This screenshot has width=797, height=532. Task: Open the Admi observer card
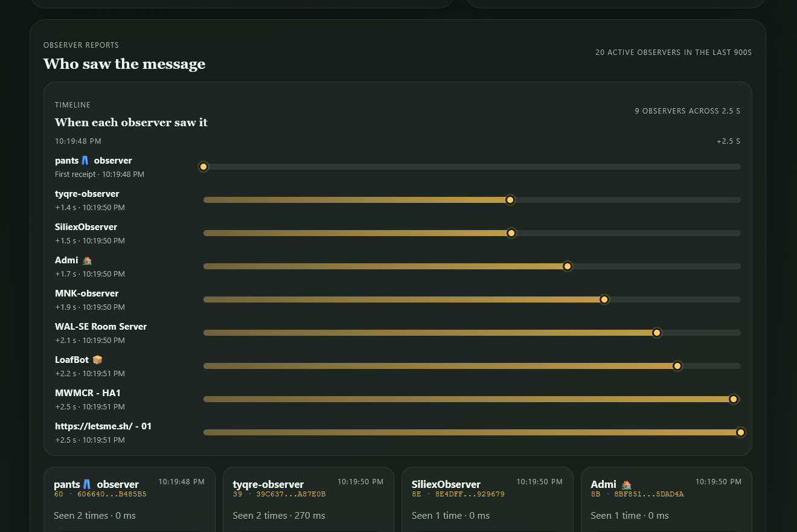[x=667, y=499]
